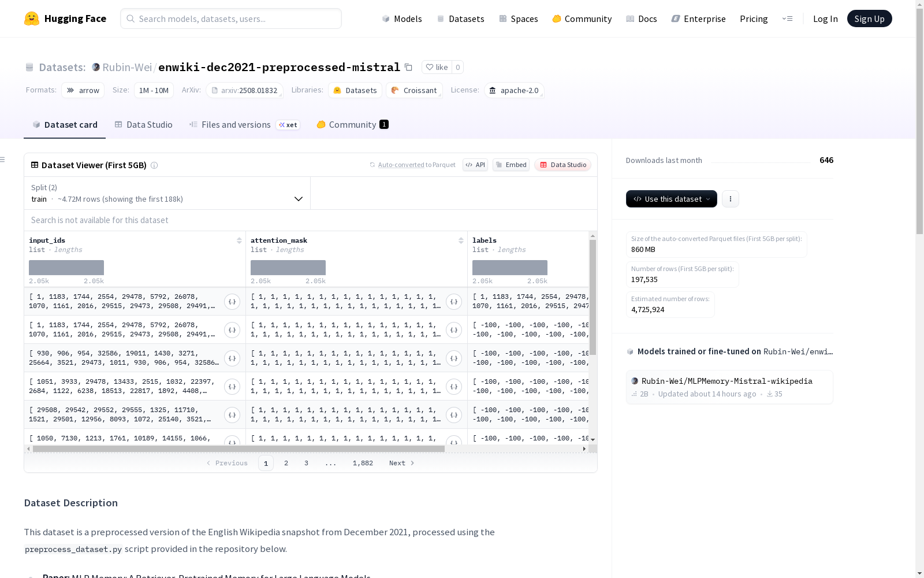
Task: Click the Hugging Face logo
Action: [x=65, y=18]
